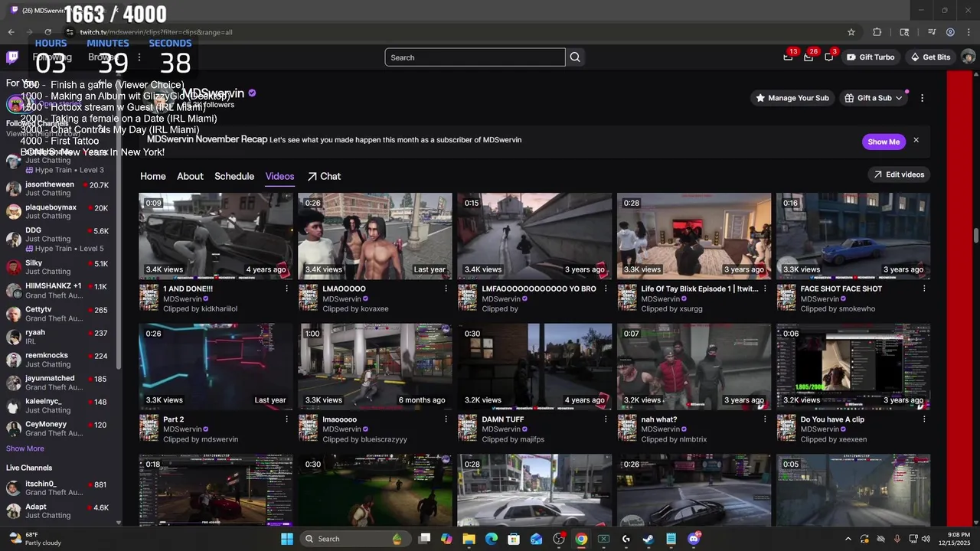Switch to the Schedule tab
The image size is (980, 551).
coord(234,176)
